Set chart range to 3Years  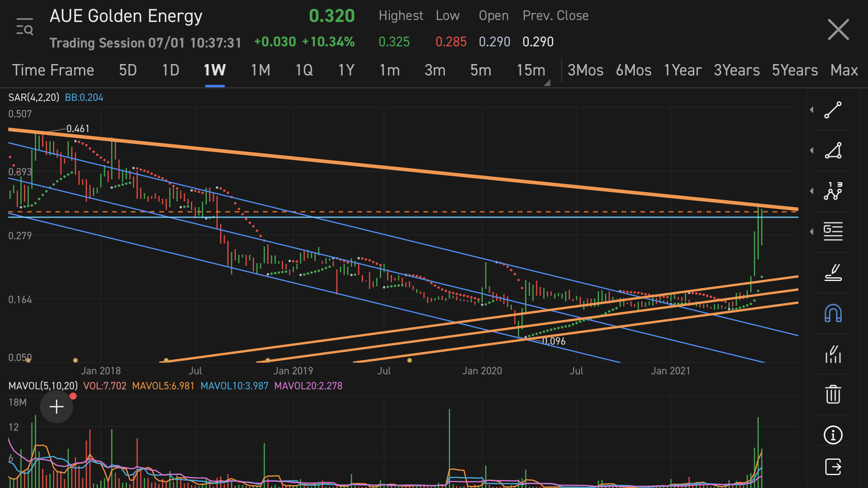pos(737,70)
